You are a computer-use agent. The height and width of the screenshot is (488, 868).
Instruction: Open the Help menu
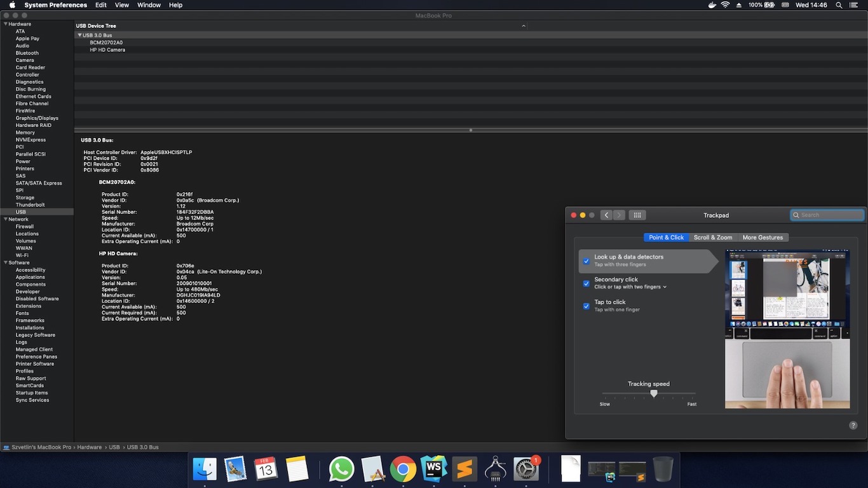click(176, 5)
